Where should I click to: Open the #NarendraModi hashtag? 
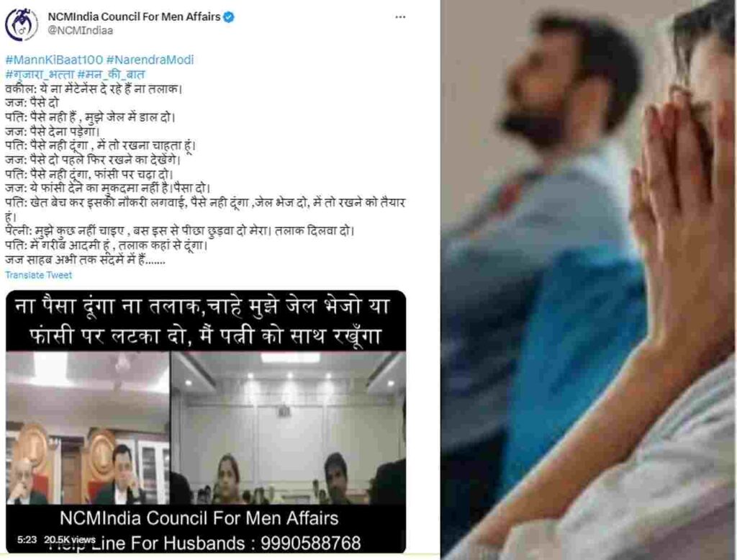[x=150, y=60]
